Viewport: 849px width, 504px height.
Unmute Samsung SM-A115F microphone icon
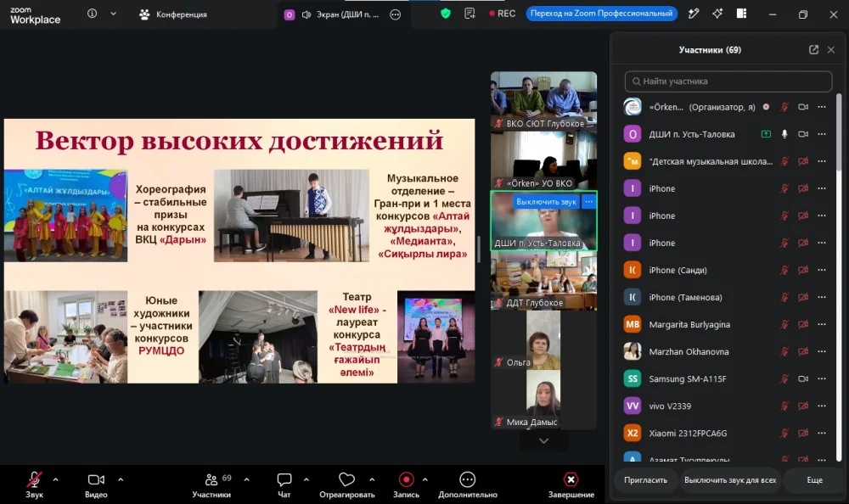click(784, 378)
